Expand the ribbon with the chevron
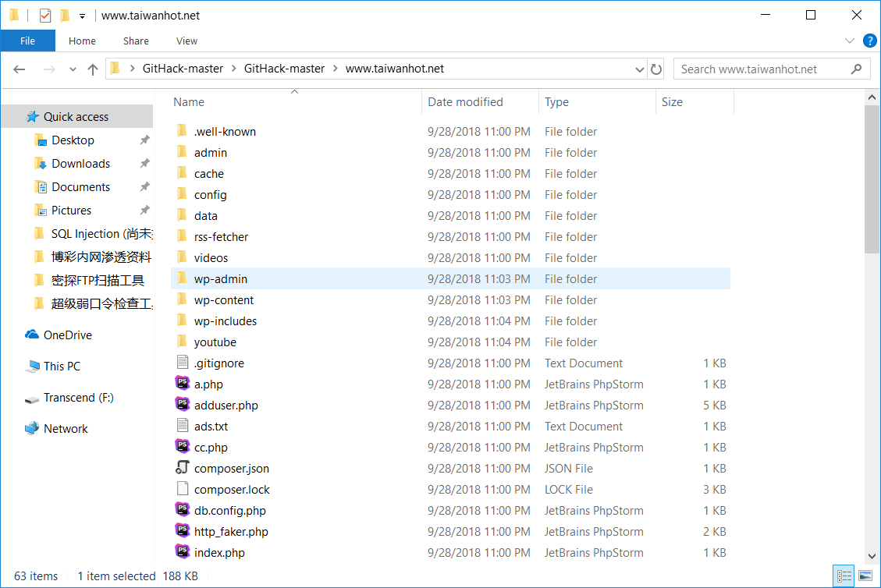 click(850, 41)
